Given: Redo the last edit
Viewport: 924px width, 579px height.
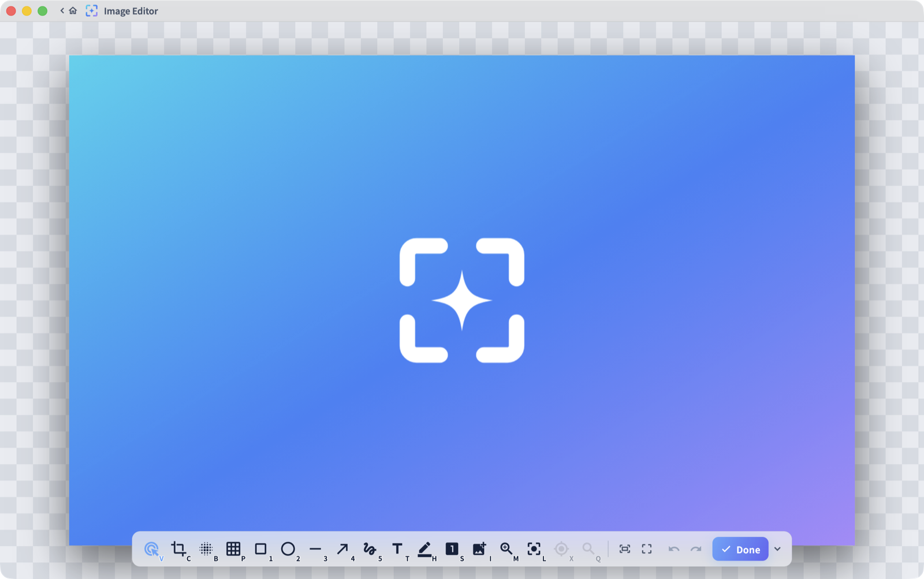Looking at the screenshot, I should (696, 549).
